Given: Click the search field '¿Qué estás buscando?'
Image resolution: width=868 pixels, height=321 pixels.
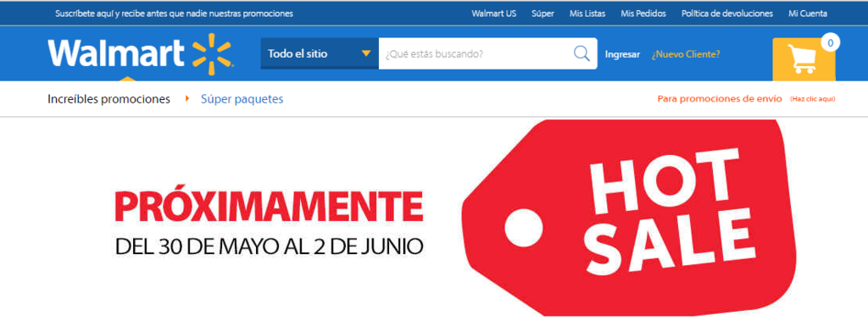Looking at the screenshot, I should pos(487,53).
